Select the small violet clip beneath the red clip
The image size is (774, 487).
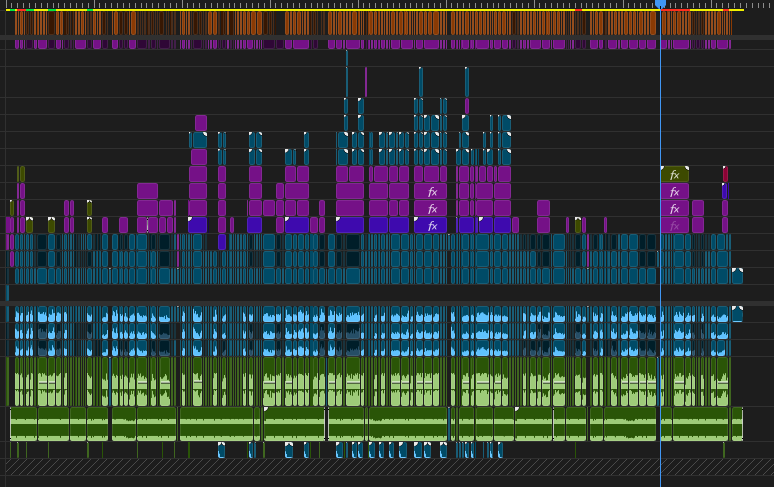click(x=725, y=191)
